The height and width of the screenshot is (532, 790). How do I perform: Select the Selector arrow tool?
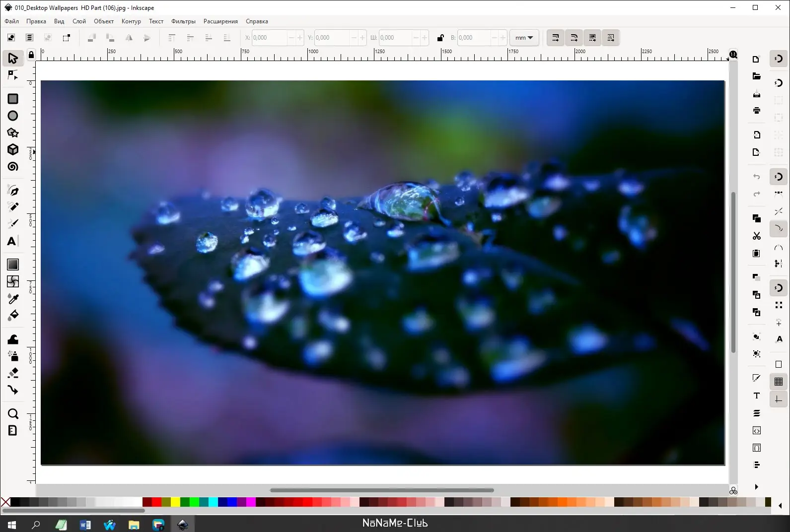click(13, 58)
